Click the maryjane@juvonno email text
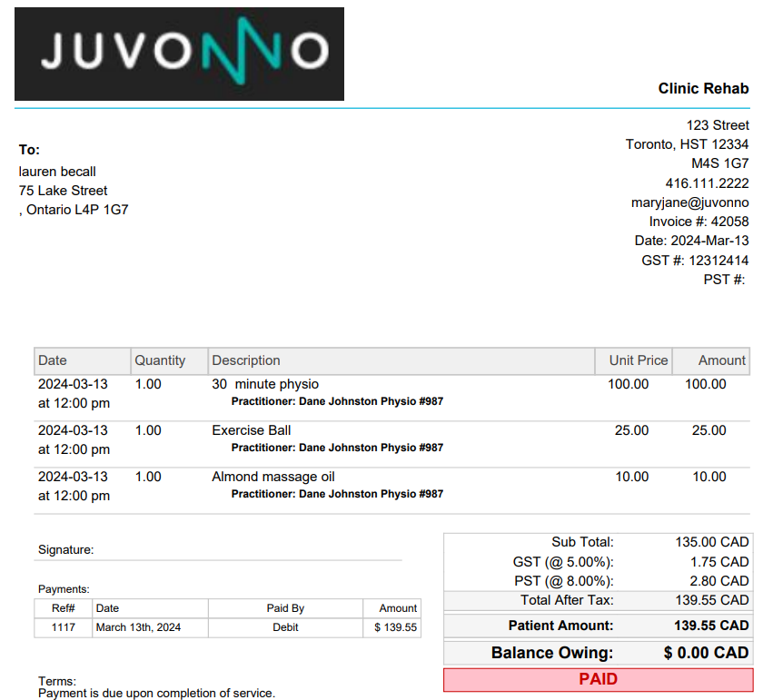Image resolution: width=763 pixels, height=700 pixels. click(690, 202)
